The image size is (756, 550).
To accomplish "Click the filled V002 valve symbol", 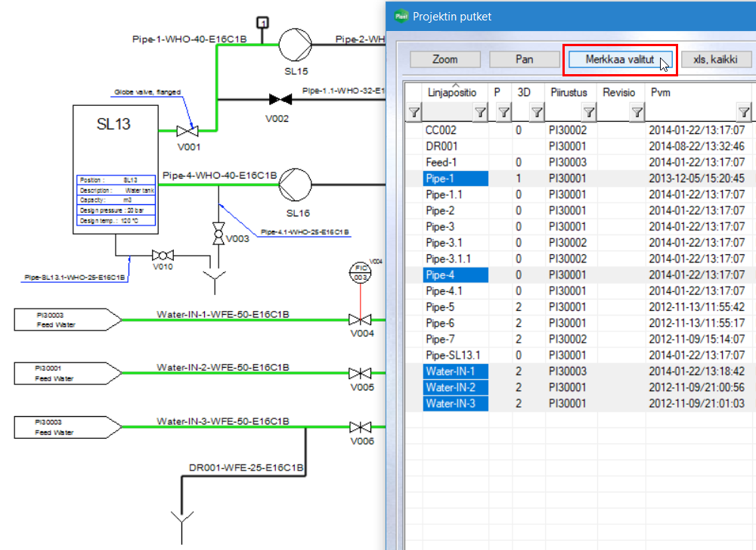I will [x=280, y=98].
